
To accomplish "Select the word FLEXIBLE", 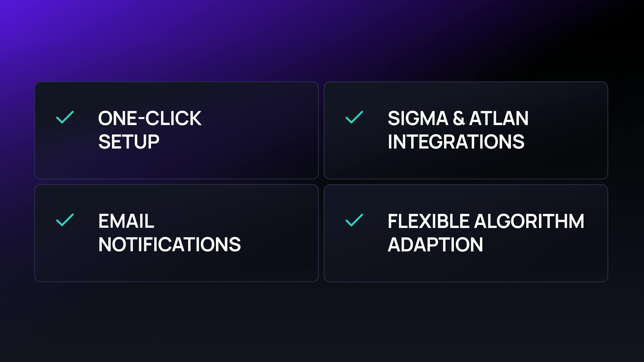I will coord(428,221).
